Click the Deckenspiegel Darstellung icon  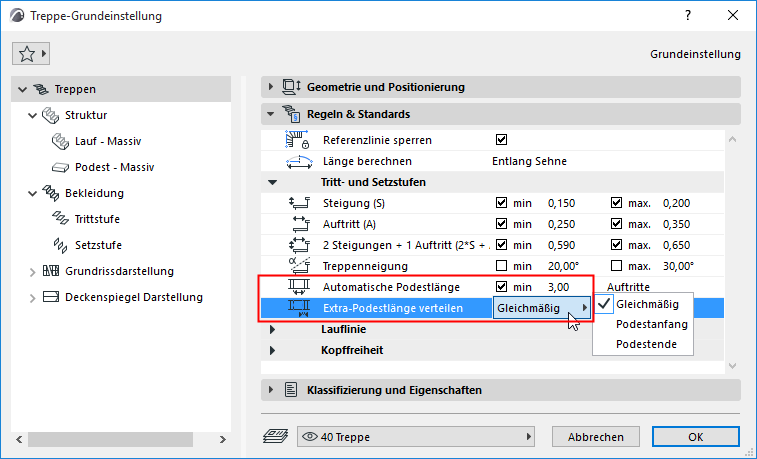51,297
